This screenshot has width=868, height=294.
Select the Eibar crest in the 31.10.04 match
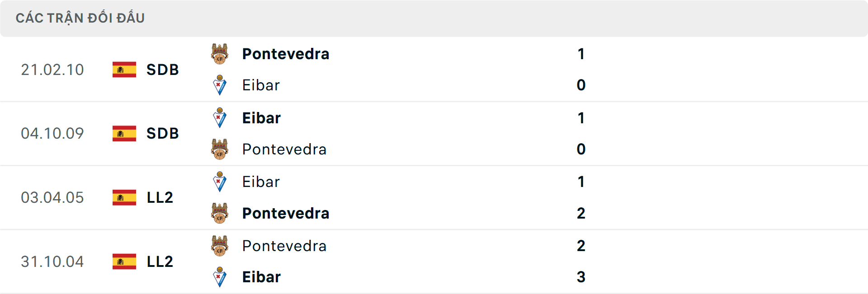tap(220, 277)
